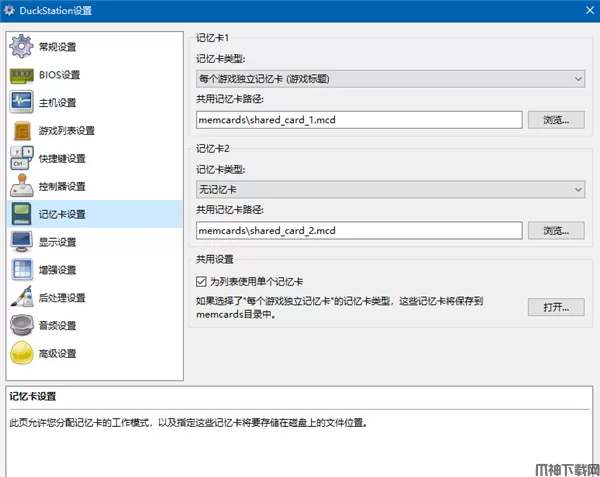Image resolution: width=600 pixels, height=477 pixels.
Task: Click 浏览 button for memory card 2
Action: (556, 230)
